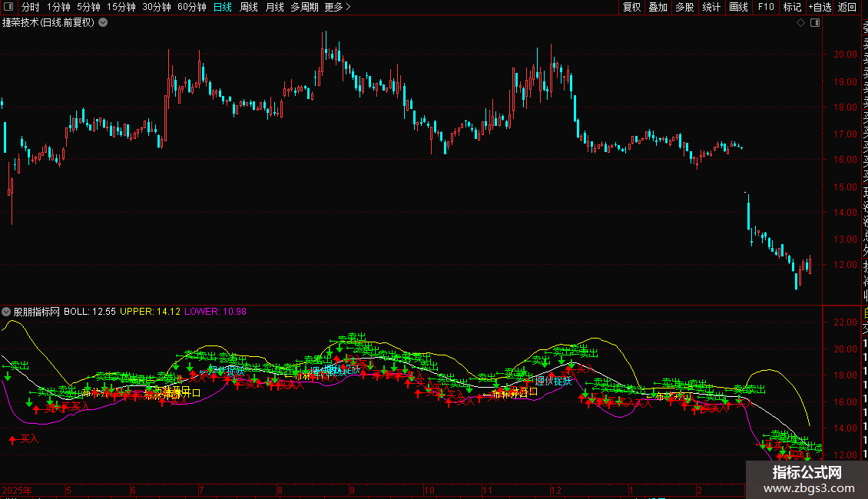Click the 标记 mark button

pyautogui.click(x=792, y=7)
